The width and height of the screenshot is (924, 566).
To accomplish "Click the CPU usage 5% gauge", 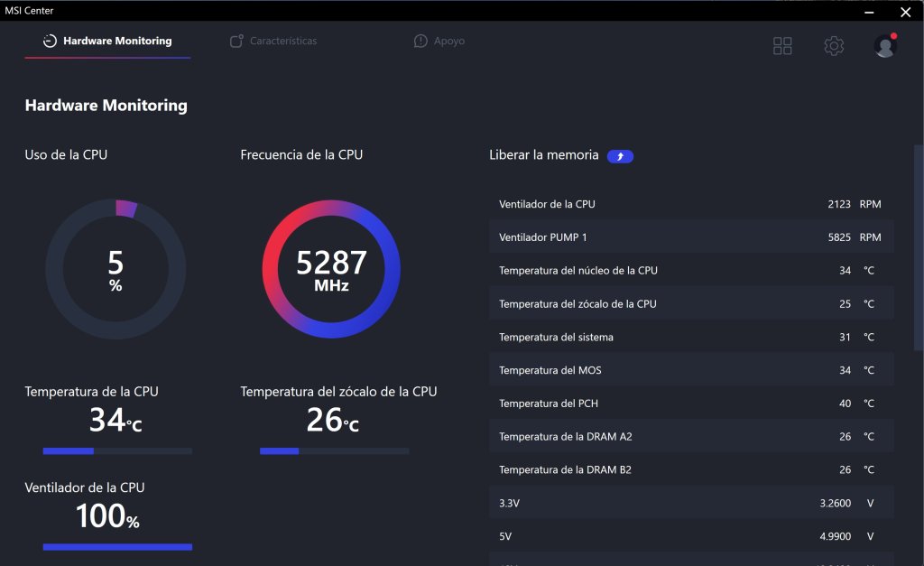I will coord(115,269).
